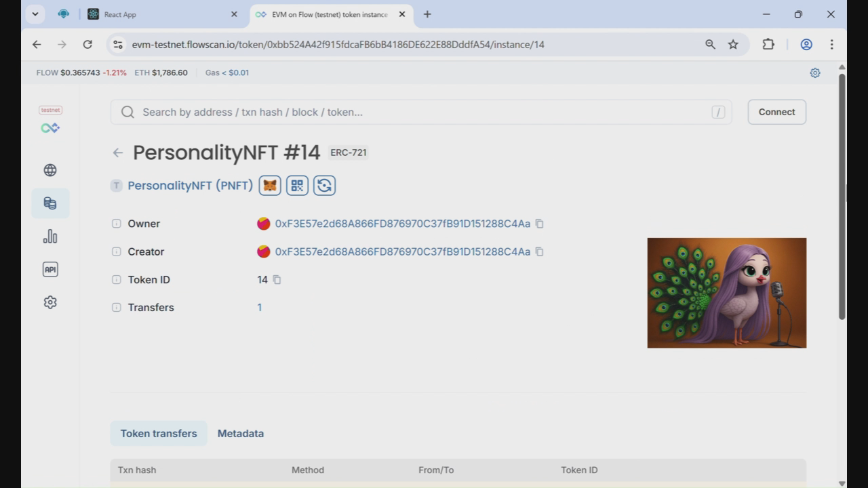This screenshot has height=488, width=868.
Task: Open the Blockchain globe sidebar icon
Action: coord(50,170)
